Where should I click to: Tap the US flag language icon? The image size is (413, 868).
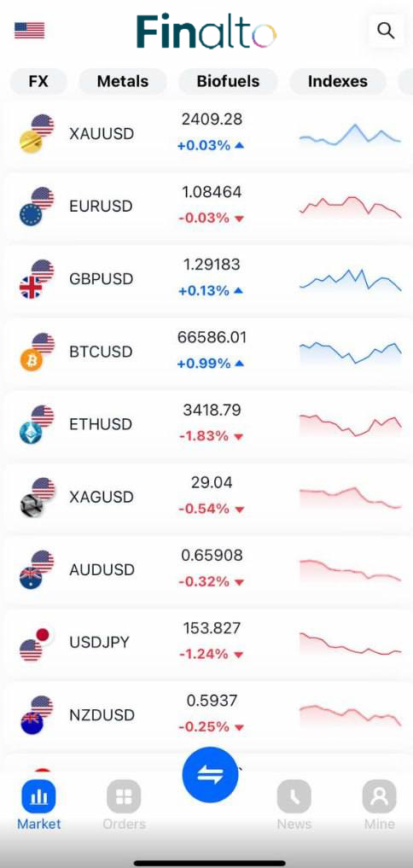[x=30, y=31]
